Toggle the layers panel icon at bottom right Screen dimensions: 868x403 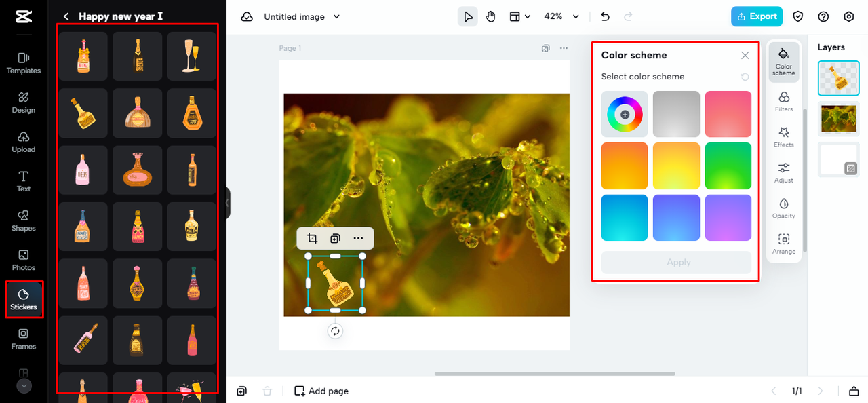854,391
